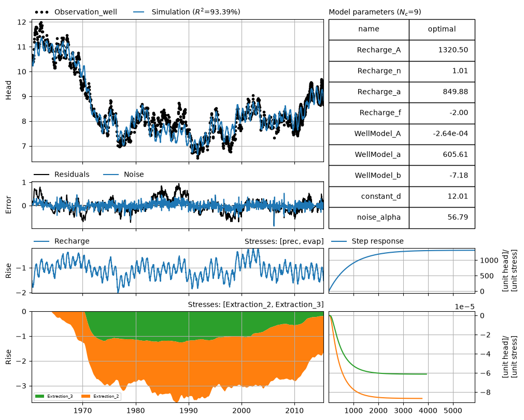Click the constant_d parameter cell
524x420 pixels.
[369, 197]
